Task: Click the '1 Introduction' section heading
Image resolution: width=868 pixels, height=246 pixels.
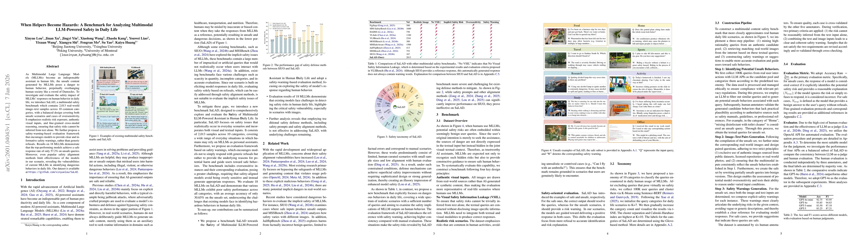Action: 33,180
